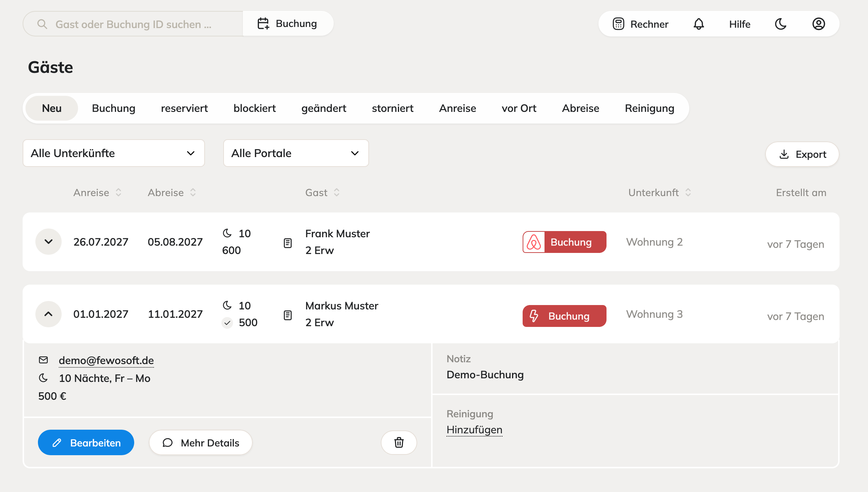Viewport: 868px width, 492px height.
Task: Open document icon for Frank Muster
Action: [x=288, y=243]
